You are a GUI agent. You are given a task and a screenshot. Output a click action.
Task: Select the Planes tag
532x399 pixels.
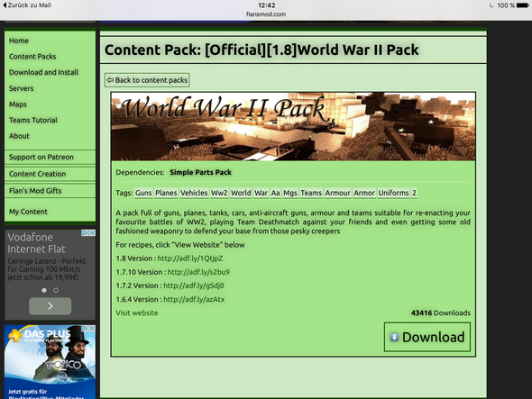tap(166, 193)
